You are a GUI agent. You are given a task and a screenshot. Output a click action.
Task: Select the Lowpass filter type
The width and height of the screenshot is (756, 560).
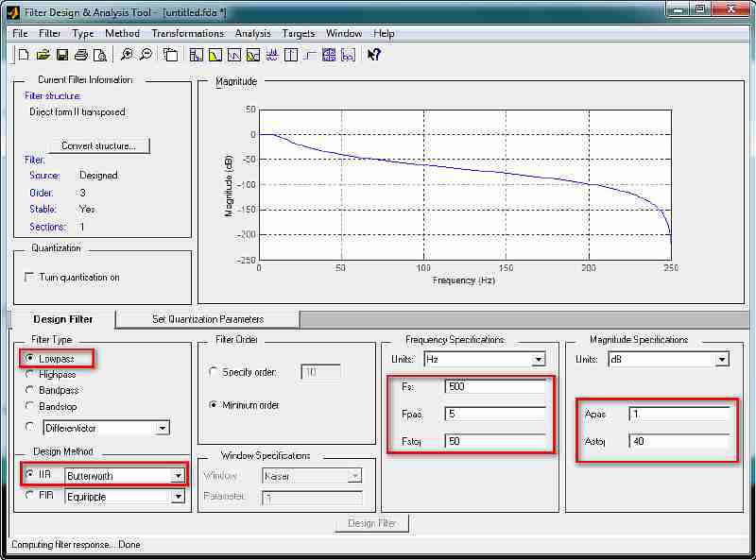[x=30, y=358]
